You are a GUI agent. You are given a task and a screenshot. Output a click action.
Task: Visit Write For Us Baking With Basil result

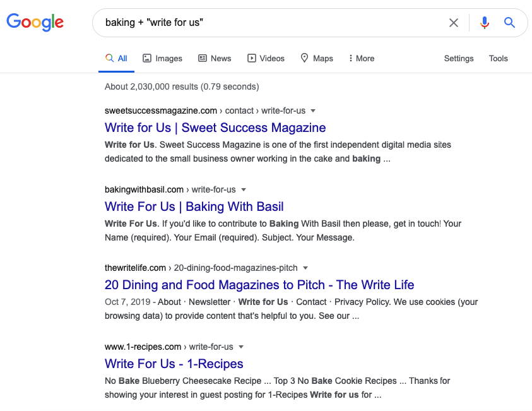(194, 206)
